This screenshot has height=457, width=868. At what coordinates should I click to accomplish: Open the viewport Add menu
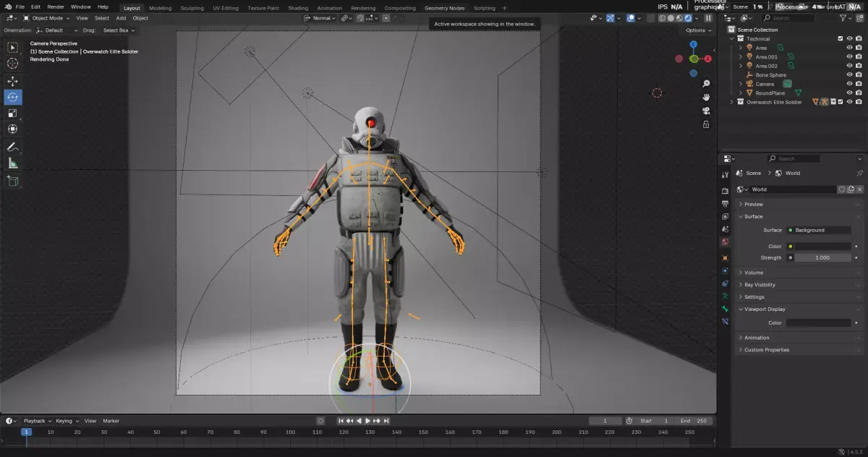coord(121,18)
